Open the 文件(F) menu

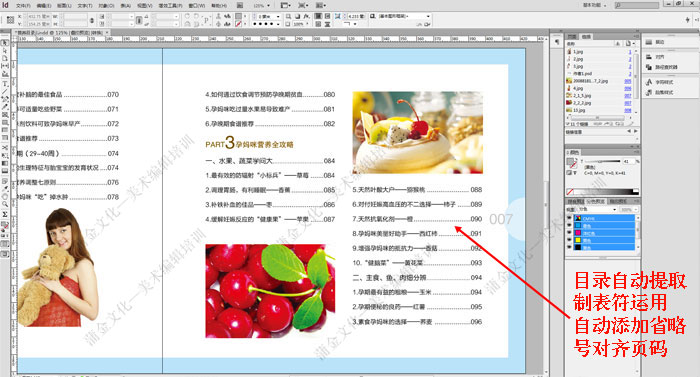point(23,6)
